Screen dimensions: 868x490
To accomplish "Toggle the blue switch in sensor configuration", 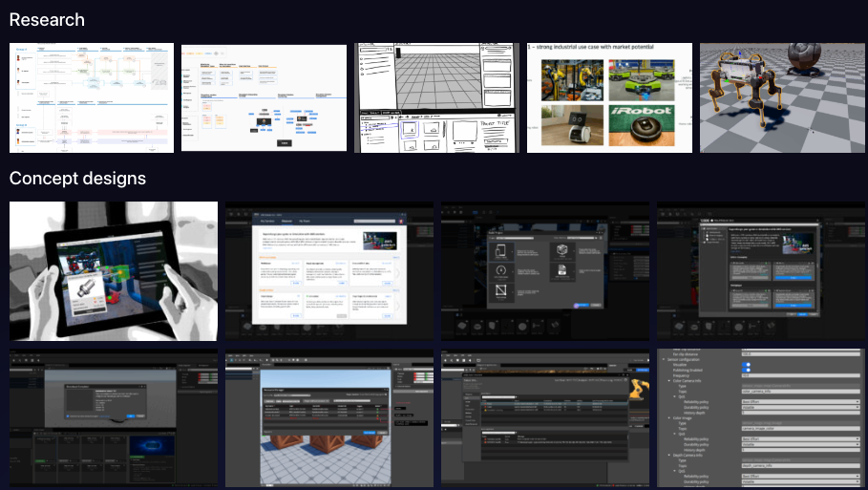I will (x=747, y=366).
